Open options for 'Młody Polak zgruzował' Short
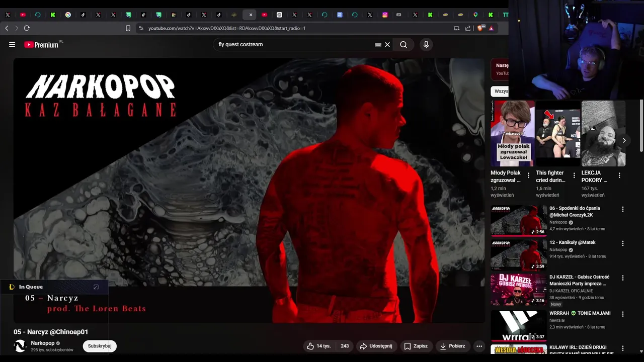Viewport: 644px width, 362px height. 528,175
